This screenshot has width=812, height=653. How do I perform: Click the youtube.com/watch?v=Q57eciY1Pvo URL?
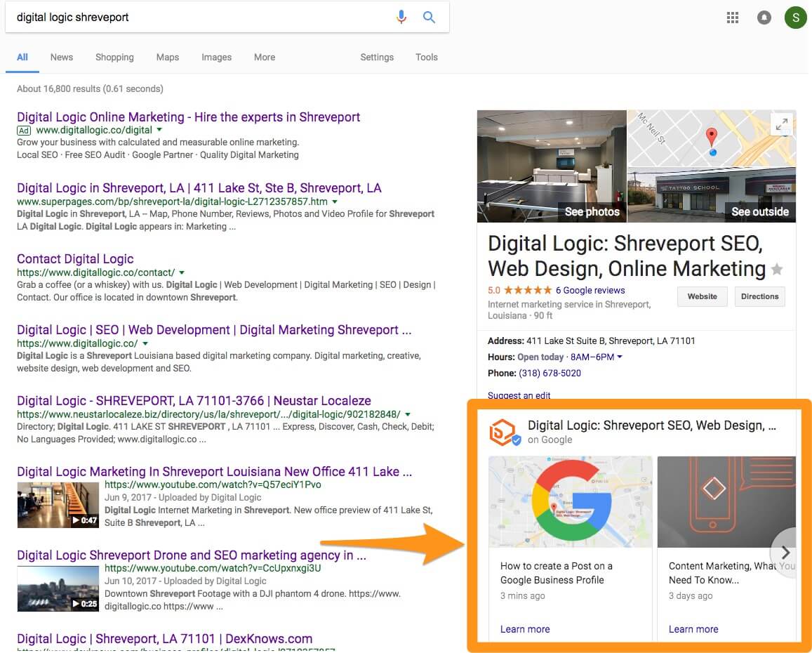click(x=213, y=484)
